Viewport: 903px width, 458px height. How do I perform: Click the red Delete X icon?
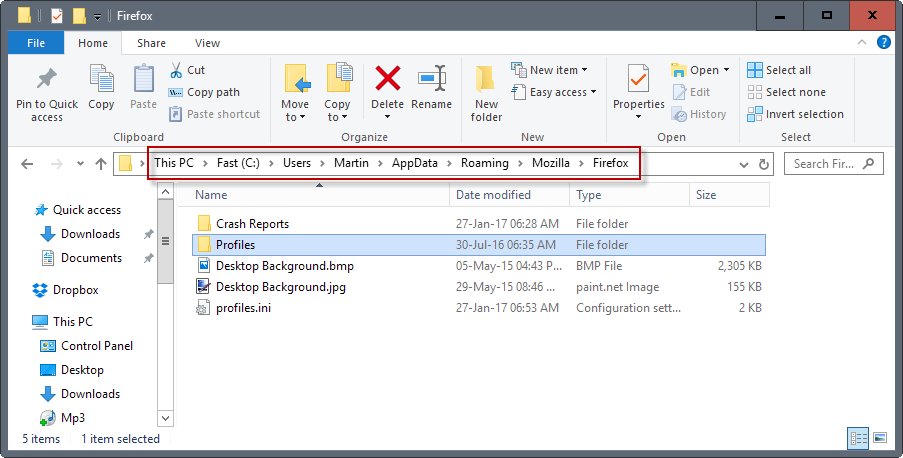388,78
